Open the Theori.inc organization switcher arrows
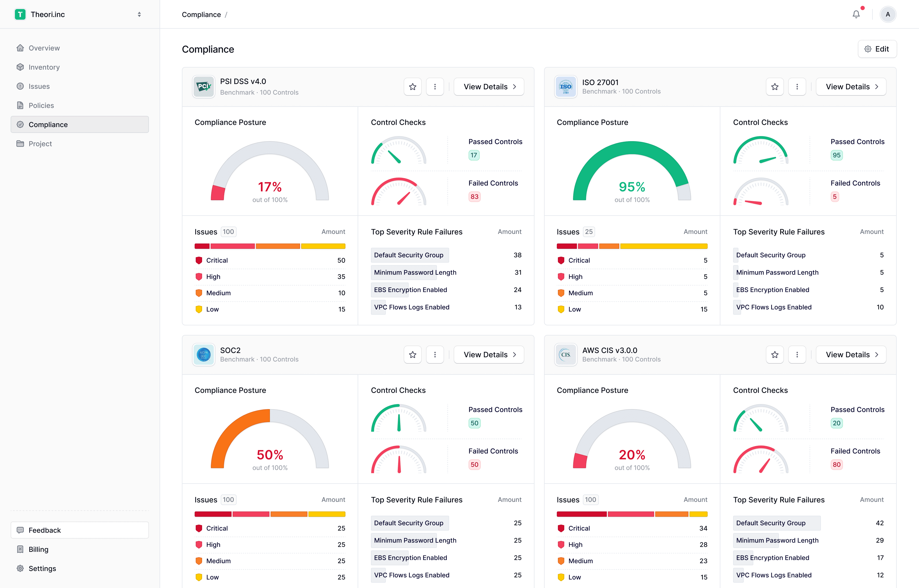The height and width of the screenshot is (588, 919). pyautogui.click(x=139, y=15)
